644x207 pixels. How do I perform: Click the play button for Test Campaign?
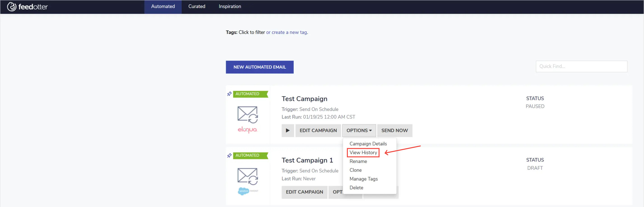[x=288, y=131]
